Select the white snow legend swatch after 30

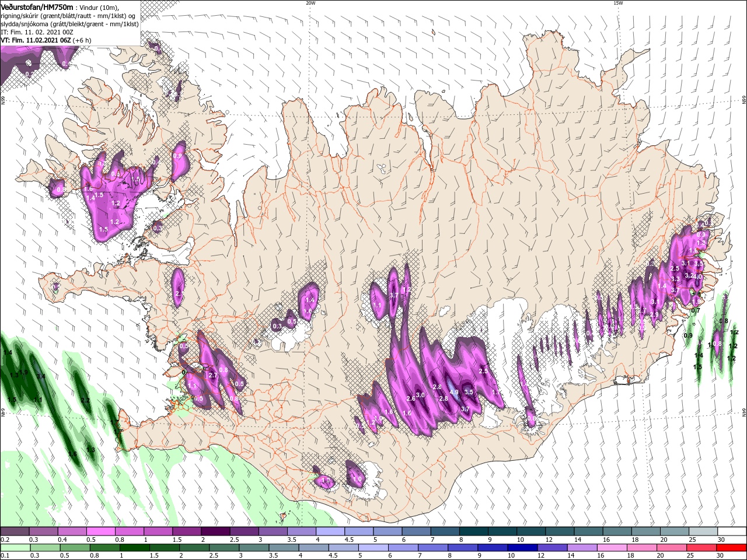tap(732, 531)
